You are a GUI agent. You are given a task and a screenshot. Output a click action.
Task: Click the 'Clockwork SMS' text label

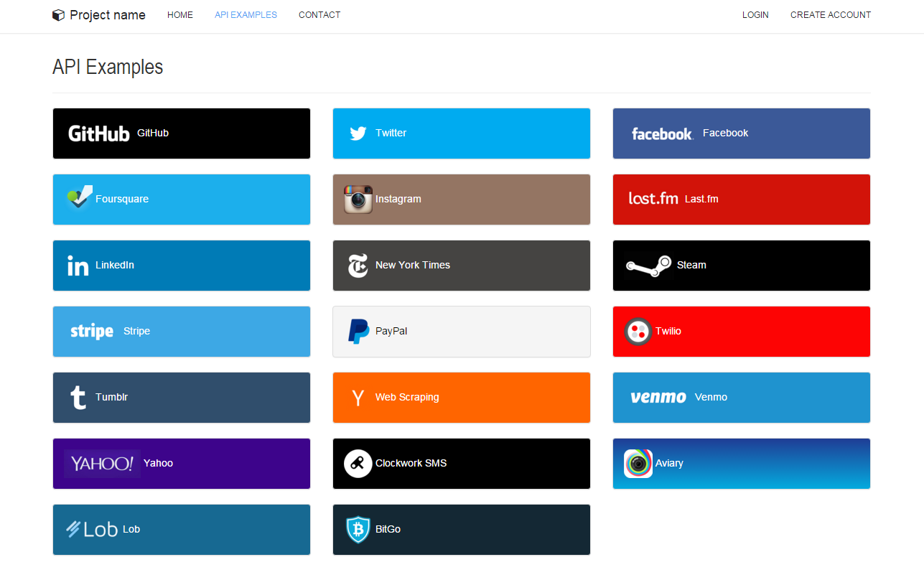(x=411, y=463)
